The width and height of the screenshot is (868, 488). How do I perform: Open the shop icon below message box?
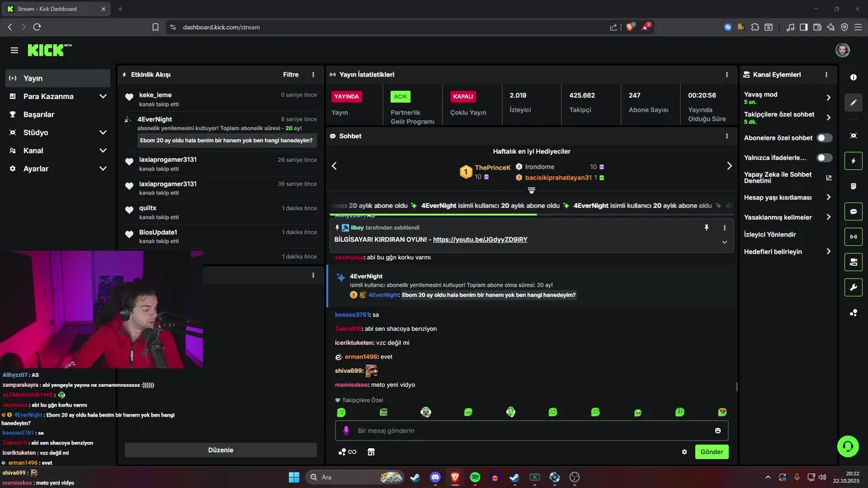(371, 452)
